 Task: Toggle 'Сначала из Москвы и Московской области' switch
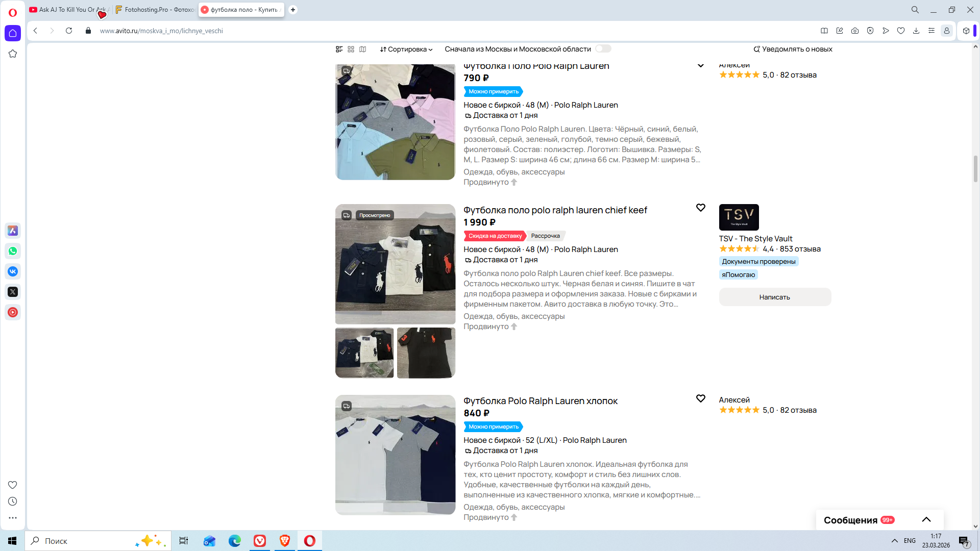pyautogui.click(x=603, y=49)
